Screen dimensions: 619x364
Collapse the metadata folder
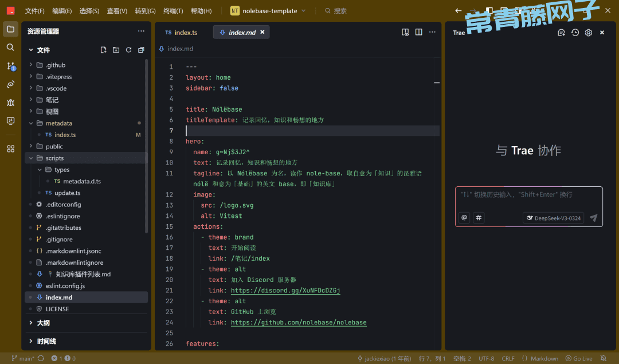(31, 123)
